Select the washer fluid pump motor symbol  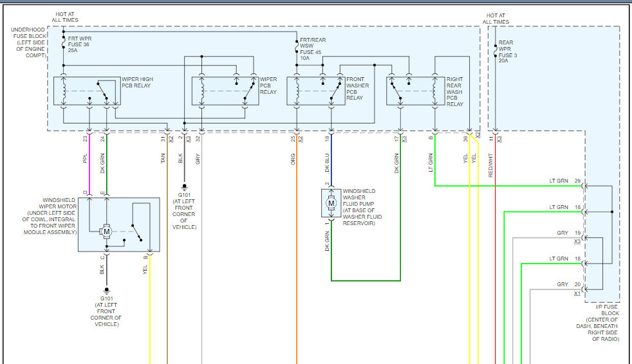pyautogui.click(x=331, y=204)
